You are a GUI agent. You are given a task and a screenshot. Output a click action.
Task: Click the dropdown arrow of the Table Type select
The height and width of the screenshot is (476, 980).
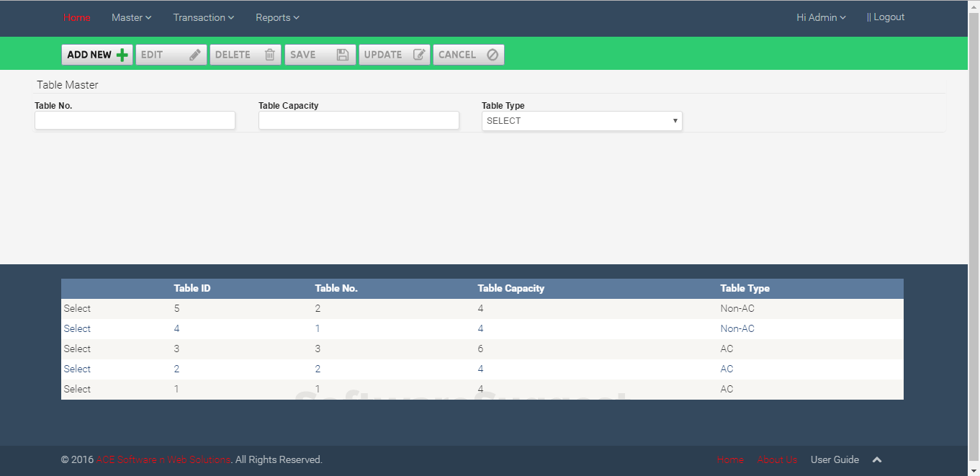coord(675,120)
